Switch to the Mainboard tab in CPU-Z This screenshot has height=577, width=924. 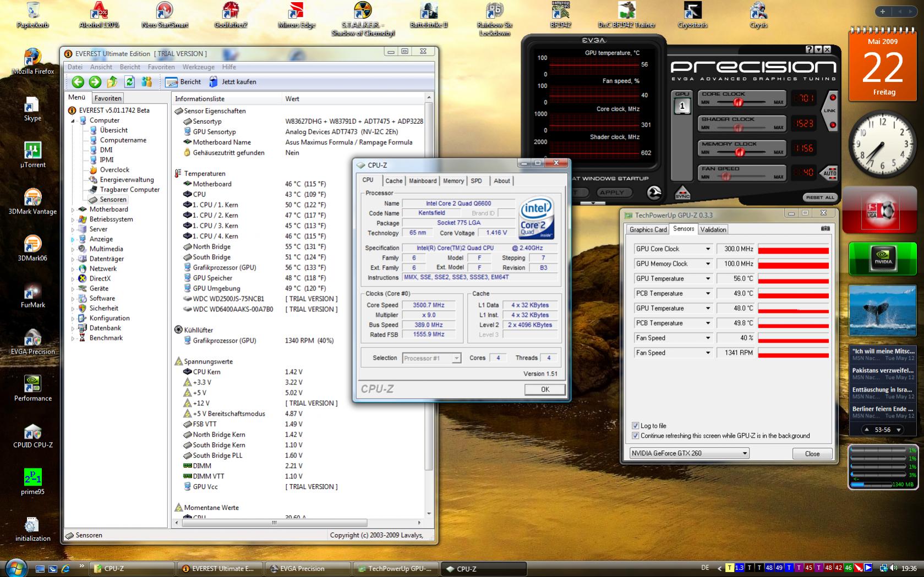(x=422, y=180)
